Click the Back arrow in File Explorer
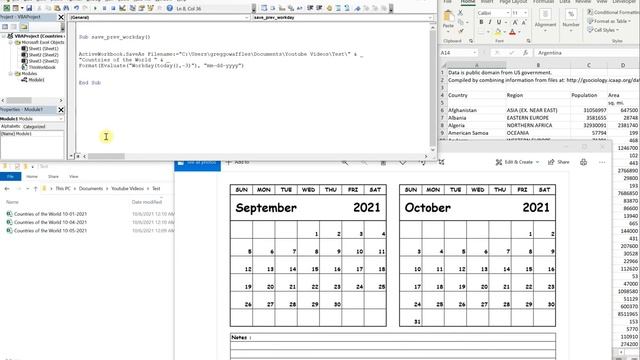640x360 pixels. click(7, 189)
